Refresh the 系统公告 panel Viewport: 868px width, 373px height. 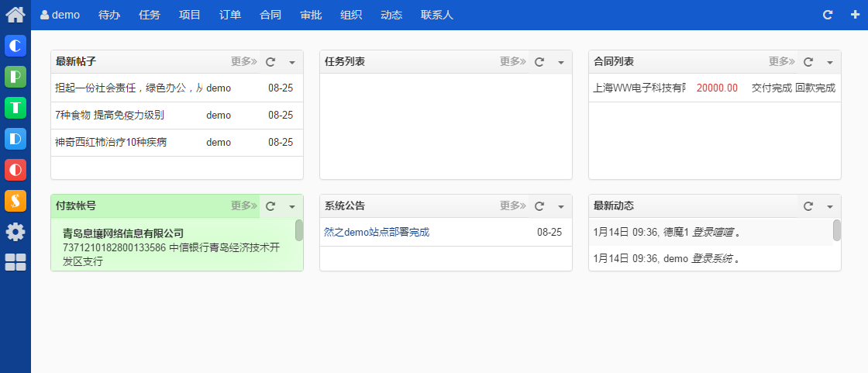[539, 206]
